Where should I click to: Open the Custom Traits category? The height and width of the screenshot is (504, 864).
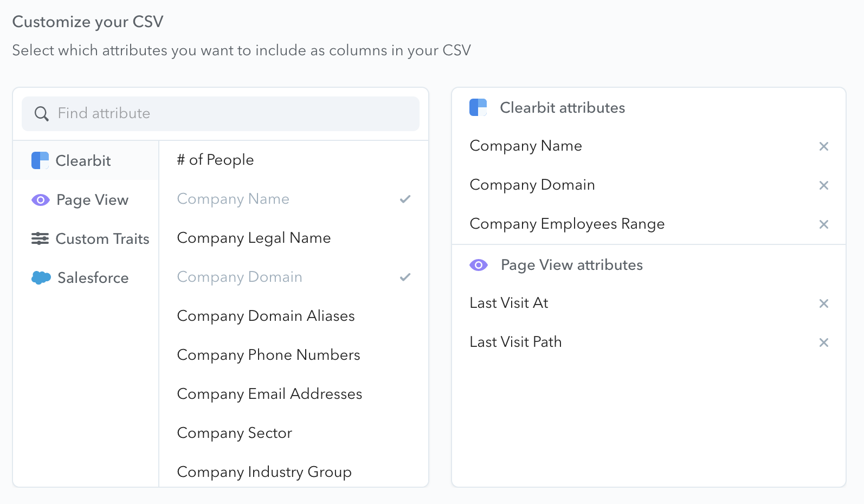(x=86, y=238)
